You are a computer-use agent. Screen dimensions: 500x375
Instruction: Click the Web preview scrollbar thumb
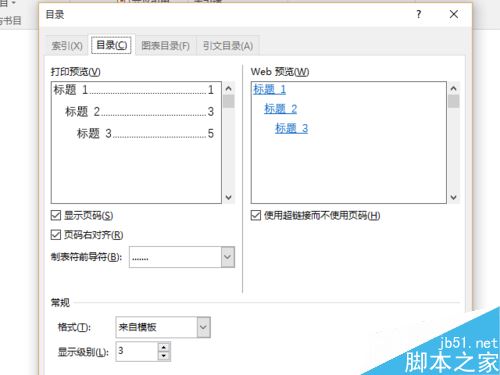(x=453, y=101)
